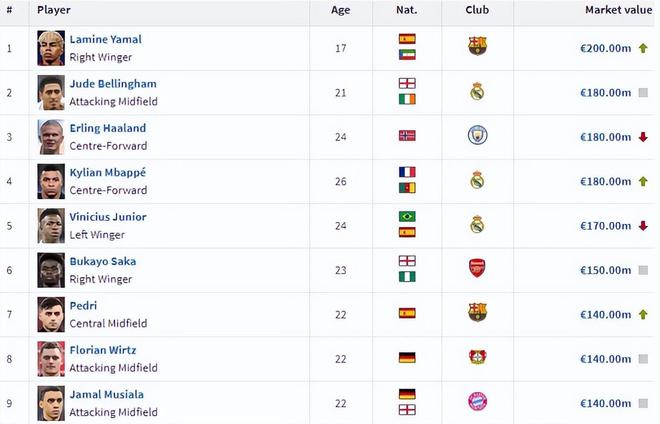Open the Kylian Mbappé name link

[108, 172]
